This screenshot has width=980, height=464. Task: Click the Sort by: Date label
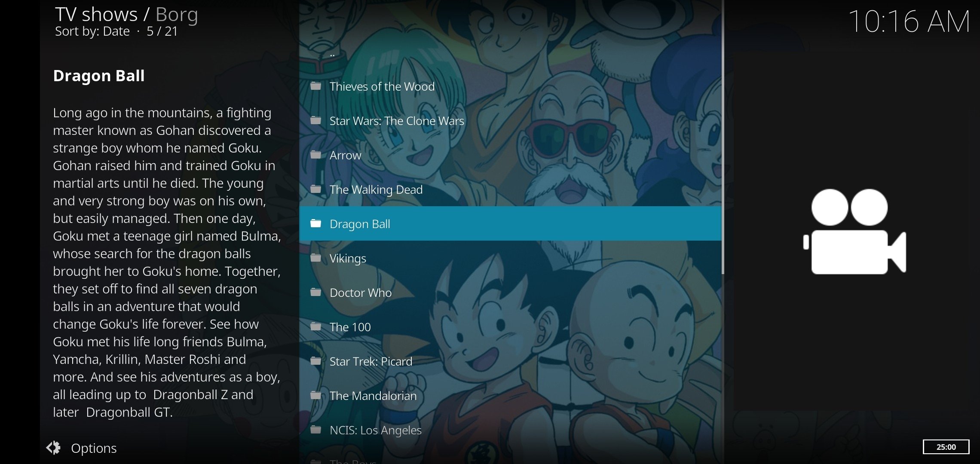click(x=92, y=31)
